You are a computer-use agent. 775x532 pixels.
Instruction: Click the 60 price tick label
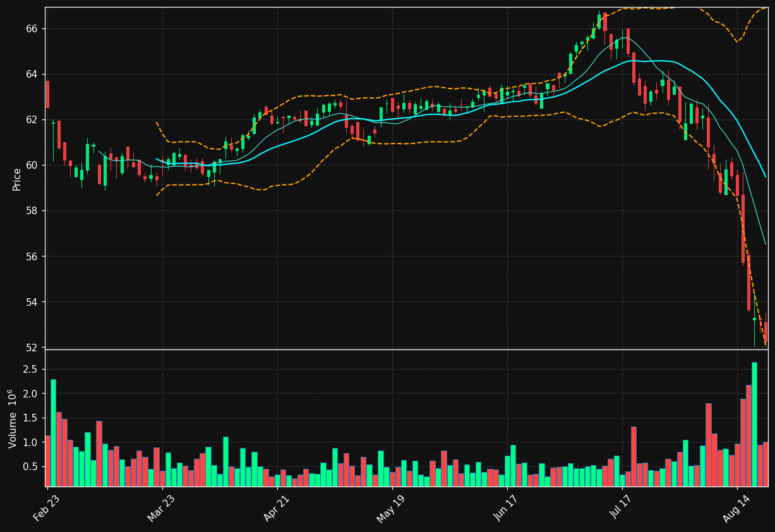(x=32, y=166)
